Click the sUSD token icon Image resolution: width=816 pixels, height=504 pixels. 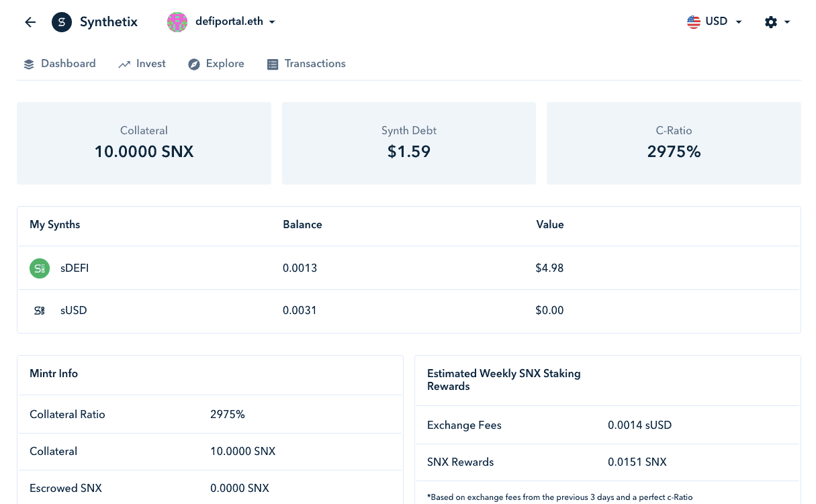coord(40,311)
